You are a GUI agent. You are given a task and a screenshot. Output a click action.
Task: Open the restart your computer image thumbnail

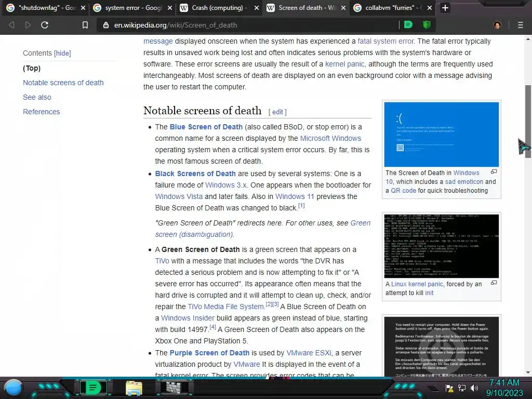point(442,347)
